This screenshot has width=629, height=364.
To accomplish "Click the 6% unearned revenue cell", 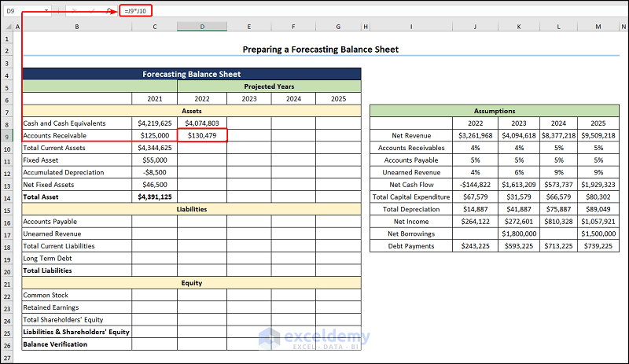I will click(x=519, y=172).
